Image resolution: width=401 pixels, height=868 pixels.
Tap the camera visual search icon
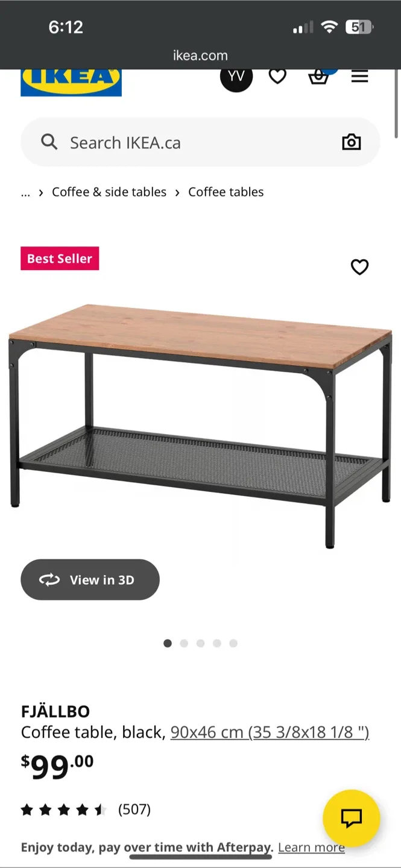click(352, 142)
